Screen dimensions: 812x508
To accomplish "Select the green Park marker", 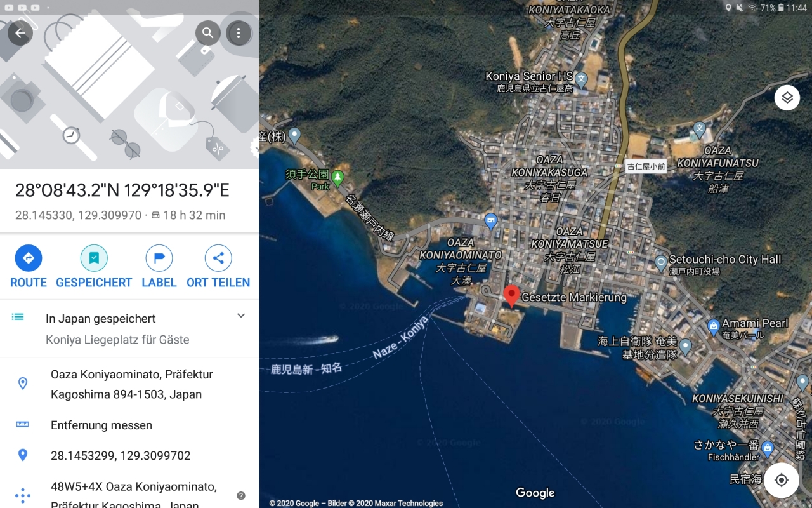I will point(337,178).
